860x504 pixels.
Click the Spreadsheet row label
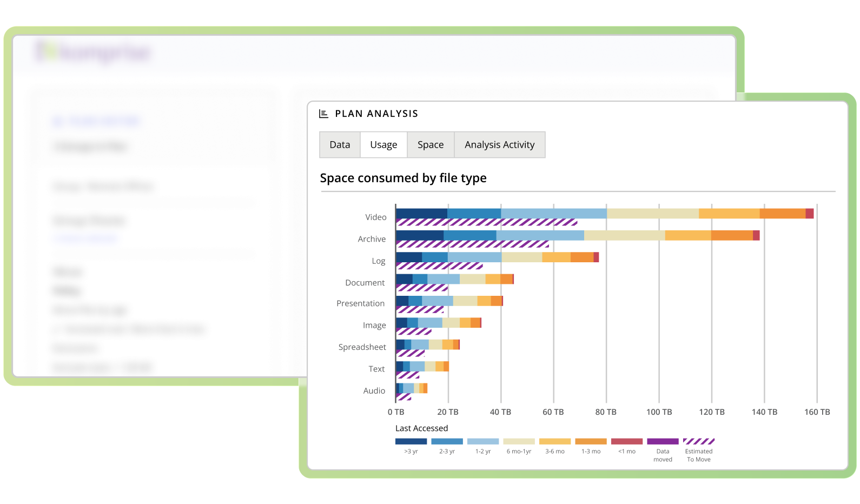pos(362,347)
